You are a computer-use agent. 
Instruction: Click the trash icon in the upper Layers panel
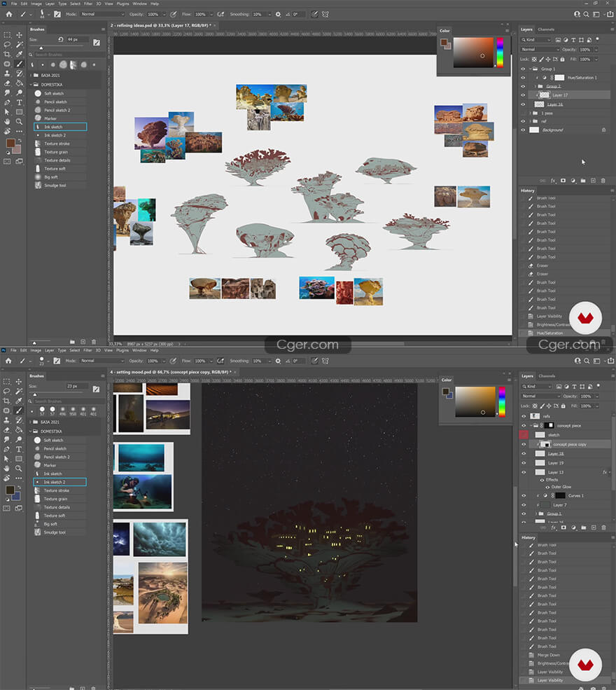point(603,180)
